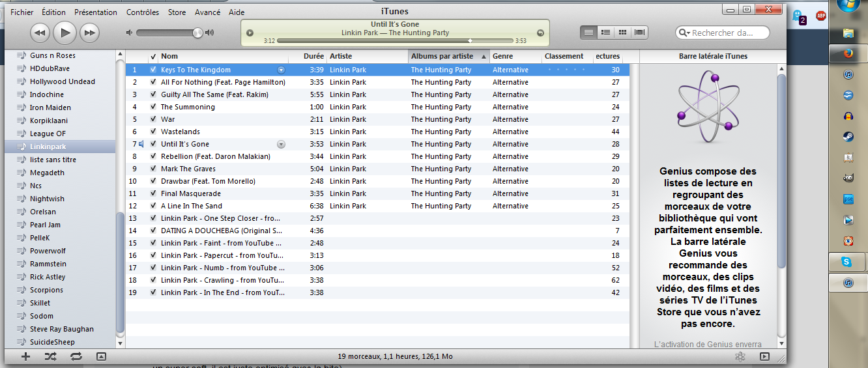Click the ABP Adblock Plus icon
This screenshot has height=368, width=868.
[821, 16]
